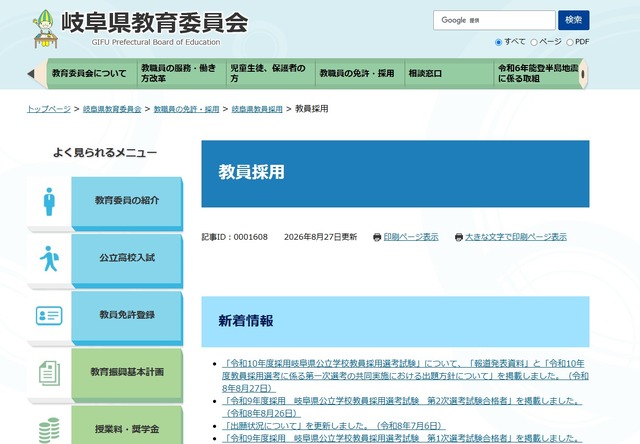Click the 公立高校入試 sidebar button
This screenshot has height=444, width=640.
[x=127, y=259]
